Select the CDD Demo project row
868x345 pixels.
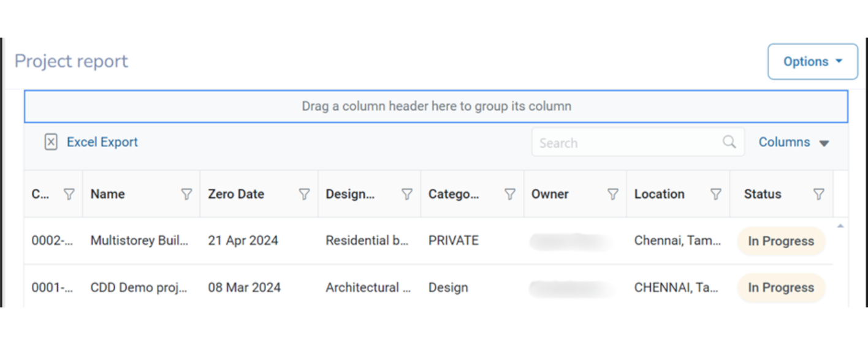pyautogui.click(x=139, y=287)
